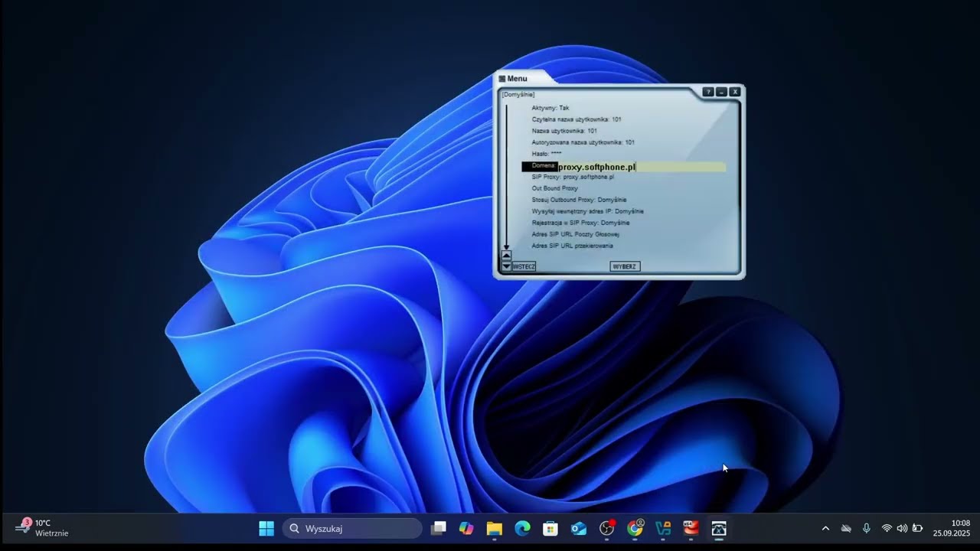The width and height of the screenshot is (980, 551).
Task: Open the clock showing 10:08 25.09.2025
Action: click(951, 528)
